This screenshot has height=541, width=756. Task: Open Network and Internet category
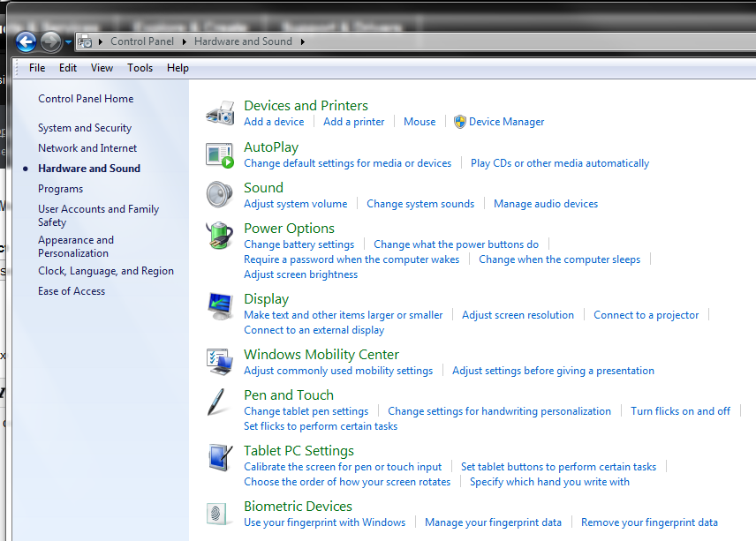[x=87, y=148]
